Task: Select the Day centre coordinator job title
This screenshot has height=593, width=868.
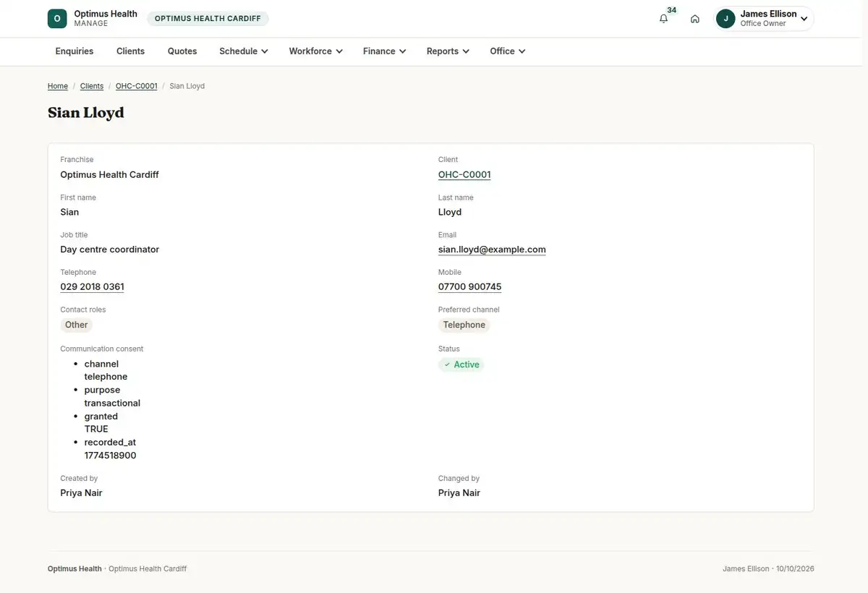Action: click(x=109, y=249)
